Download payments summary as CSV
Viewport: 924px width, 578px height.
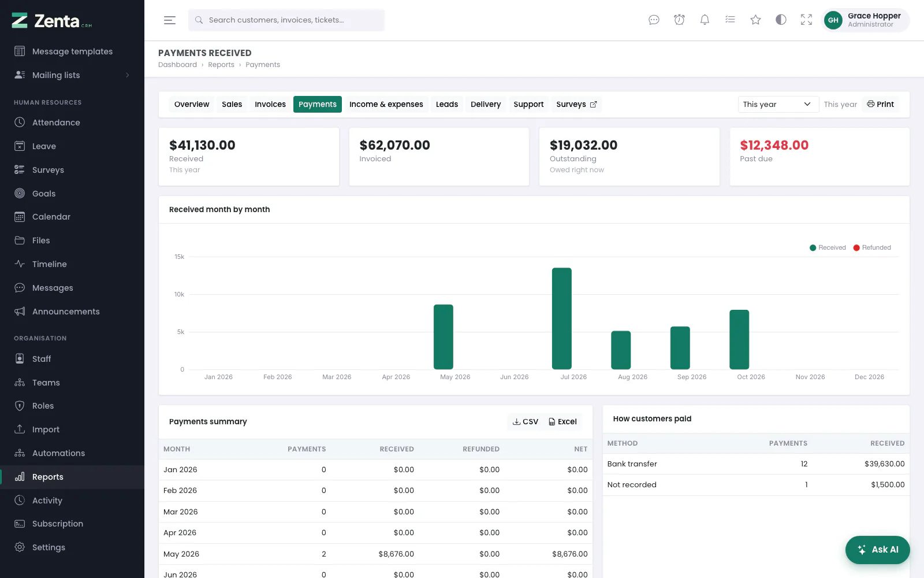[526, 422]
